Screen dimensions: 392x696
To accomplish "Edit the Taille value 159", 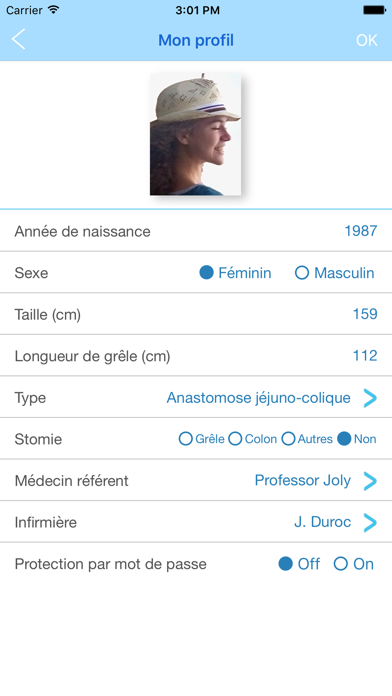I will pyautogui.click(x=365, y=314).
